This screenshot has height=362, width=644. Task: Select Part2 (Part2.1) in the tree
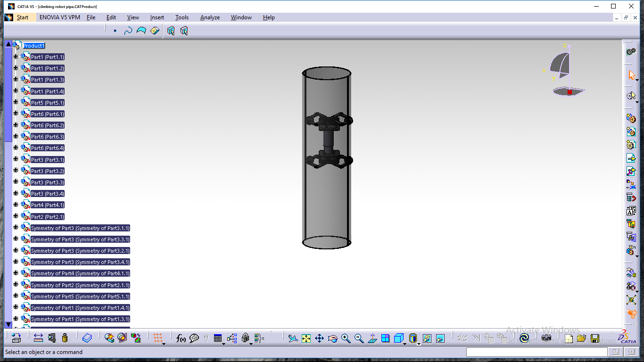pos(48,216)
